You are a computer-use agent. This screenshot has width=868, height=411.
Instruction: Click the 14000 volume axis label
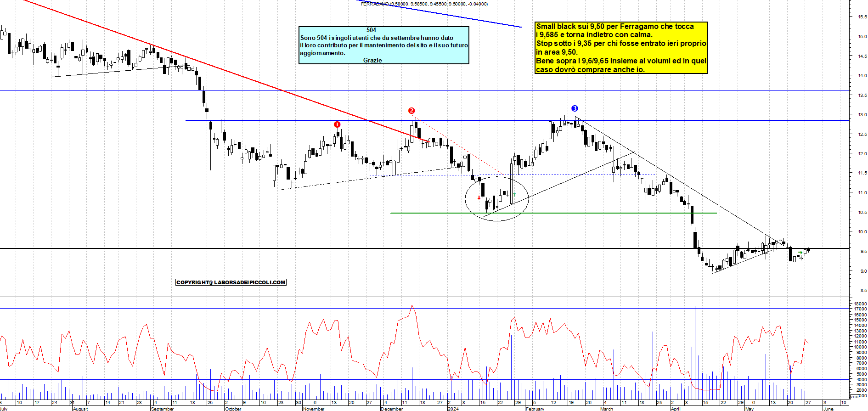(x=860, y=325)
